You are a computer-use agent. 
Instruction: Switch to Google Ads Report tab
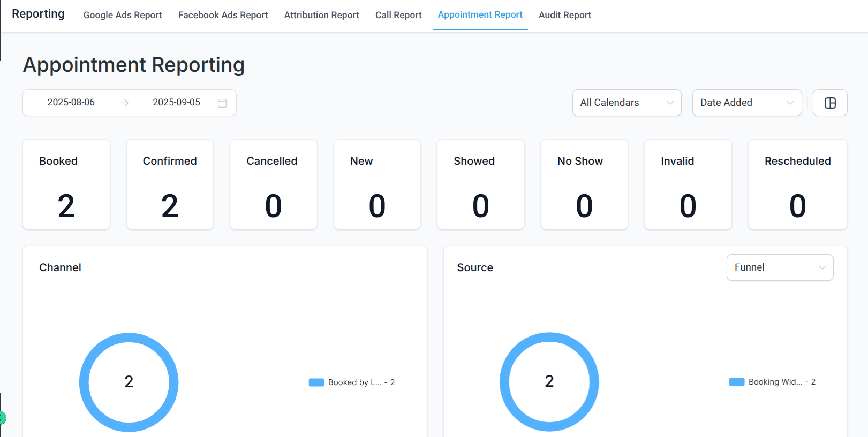(x=123, y=15)
